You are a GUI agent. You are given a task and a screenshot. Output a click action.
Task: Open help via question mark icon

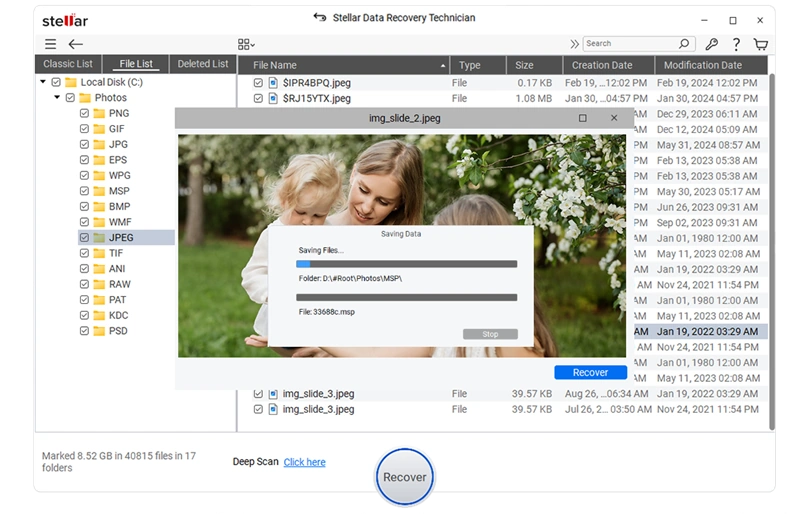[736, 44]
